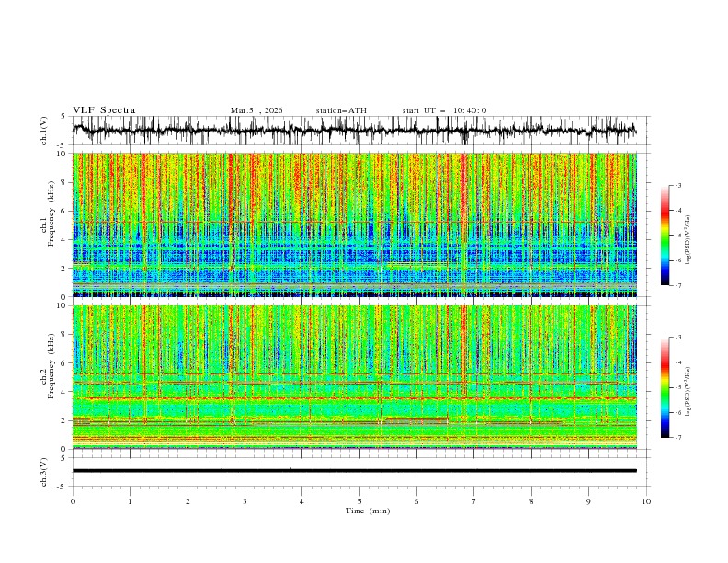Click the 'VLF Spectra' title text
This screenshot has width=728, height=563.
(104, 110)
